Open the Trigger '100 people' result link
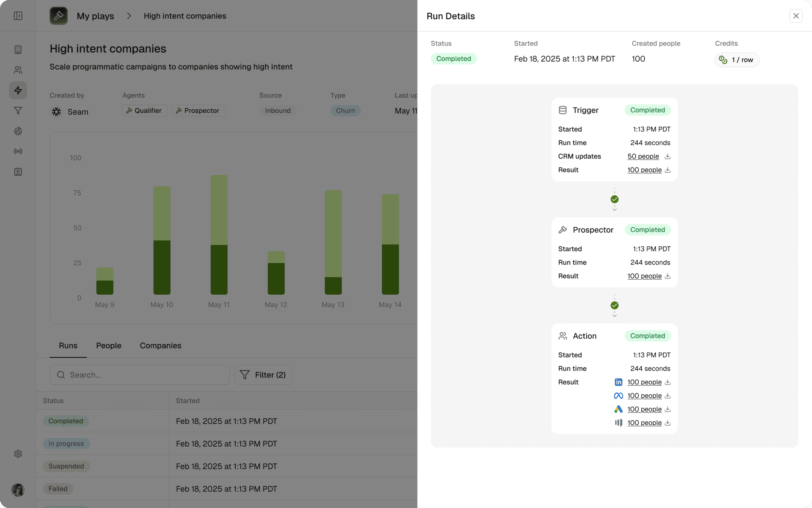 click(644, 170)
